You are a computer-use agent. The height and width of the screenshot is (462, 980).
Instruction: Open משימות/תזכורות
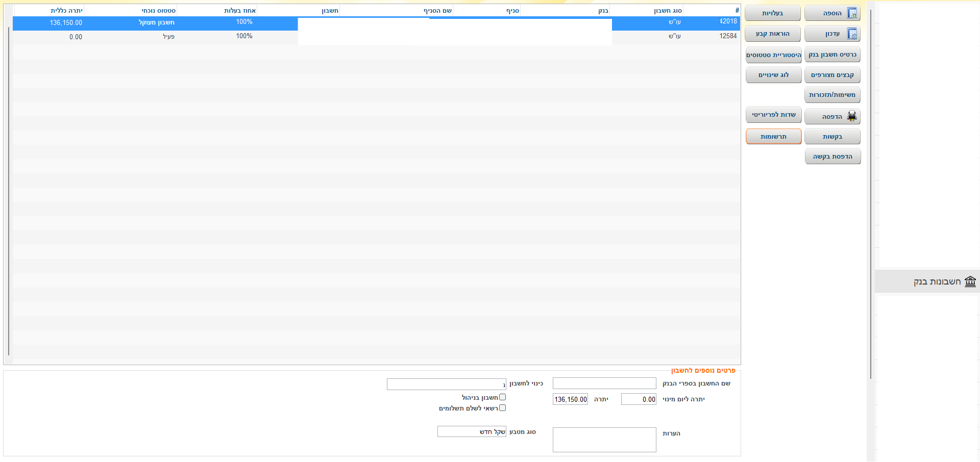click(x=832, y=95)
